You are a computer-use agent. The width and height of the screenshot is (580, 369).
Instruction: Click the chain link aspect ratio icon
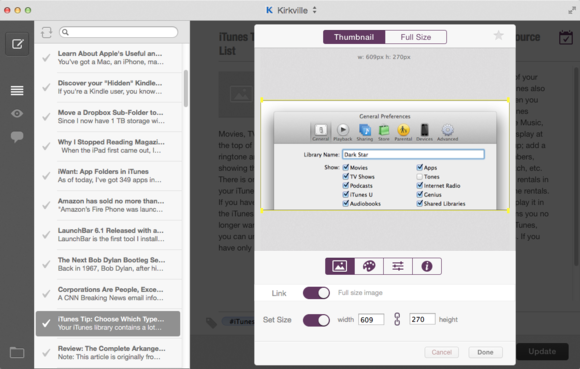point(397,319)
